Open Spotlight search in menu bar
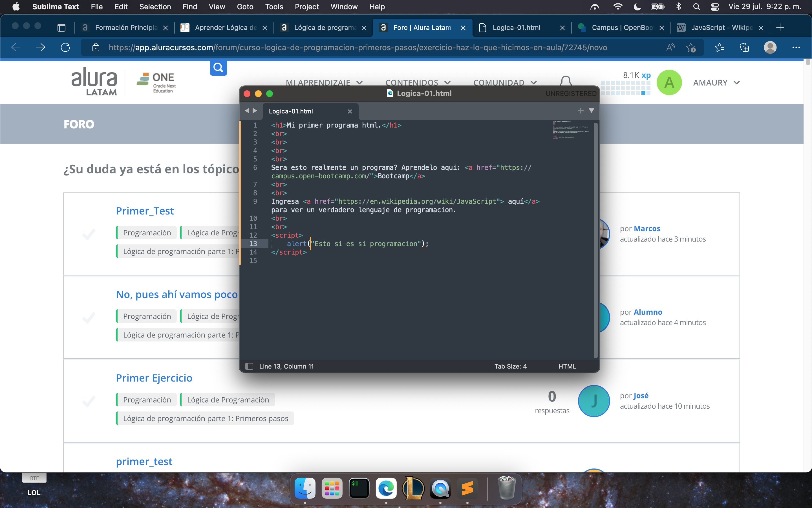Viewport: 812px width, 508px height. pyautogui.click(x=697, y=7)
